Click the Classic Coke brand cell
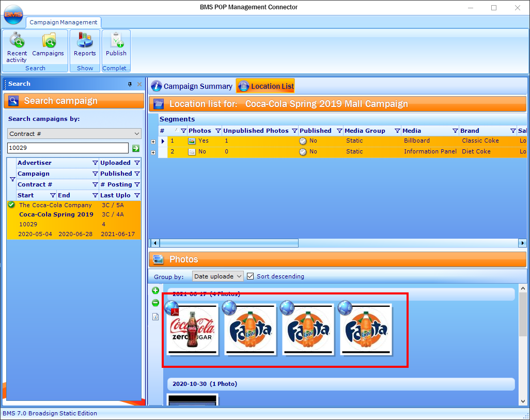 click(480, 141)
